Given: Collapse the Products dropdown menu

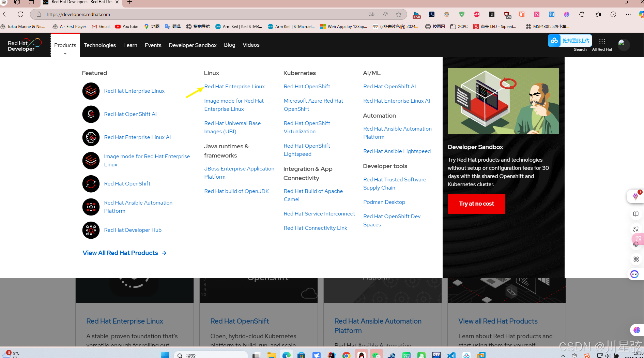Looking at the screenshot, I should coord(65,45).
